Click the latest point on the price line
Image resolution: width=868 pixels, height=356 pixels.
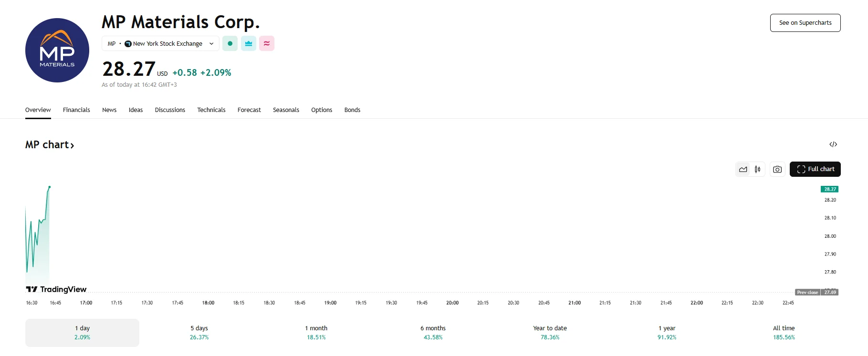click(49, 187)
